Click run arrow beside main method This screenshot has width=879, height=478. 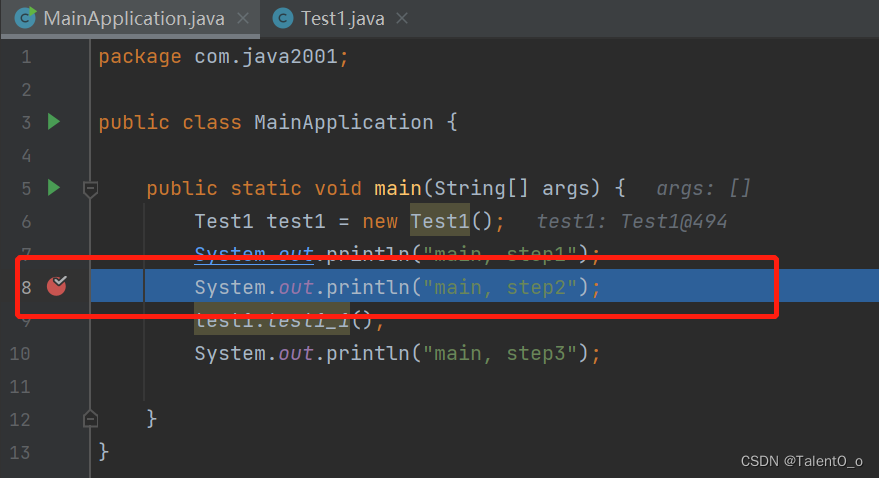pyautogui.click(x=54, y=188)
